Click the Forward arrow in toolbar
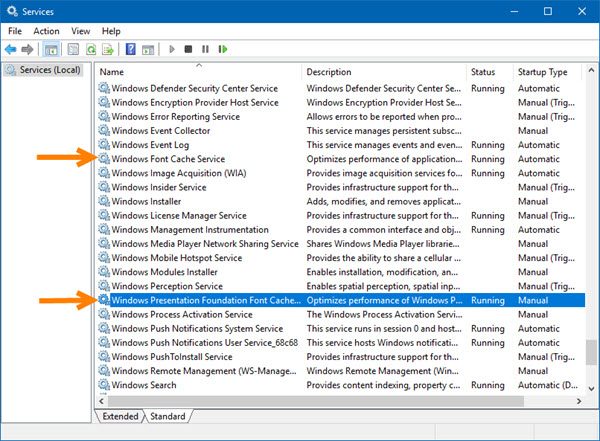This screenshot has height=441, width=600. (x=28, y=48)
